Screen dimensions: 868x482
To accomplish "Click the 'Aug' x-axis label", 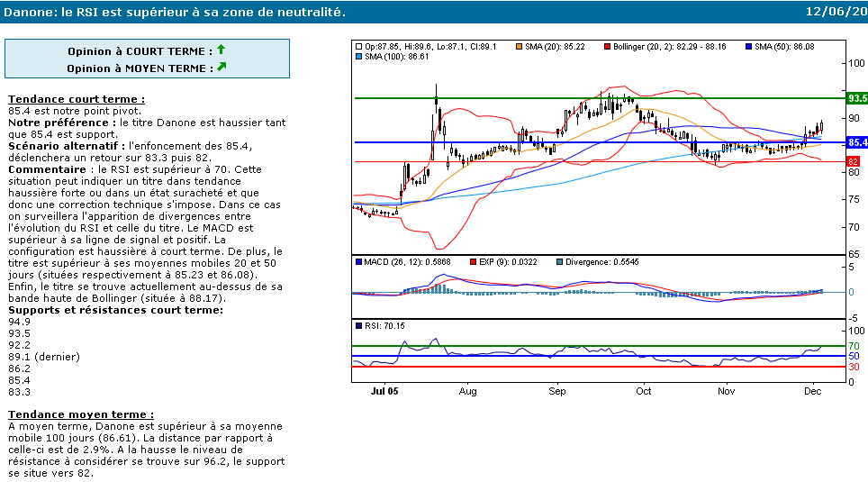I will pos(468,391).
